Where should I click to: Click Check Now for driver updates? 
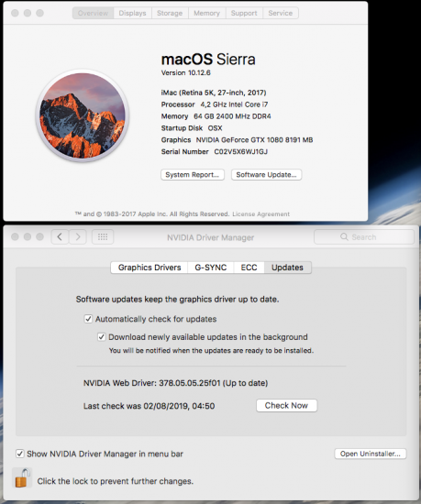pyautogui.click(x=286, y=406)
